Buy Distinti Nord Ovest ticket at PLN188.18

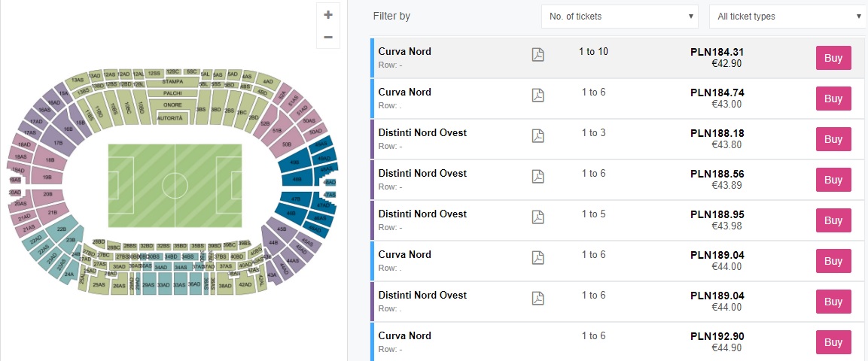pyautogui.click(x=833, y=139)
